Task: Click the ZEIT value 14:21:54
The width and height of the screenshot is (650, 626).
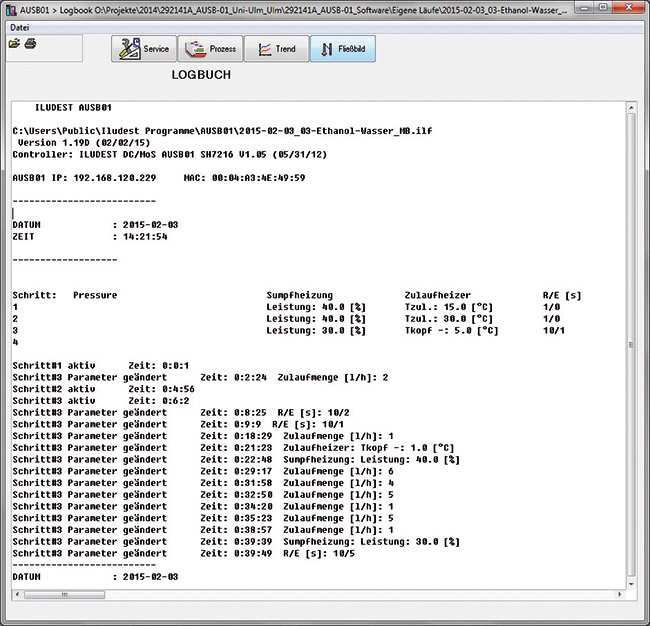Action: coord(145,237)
